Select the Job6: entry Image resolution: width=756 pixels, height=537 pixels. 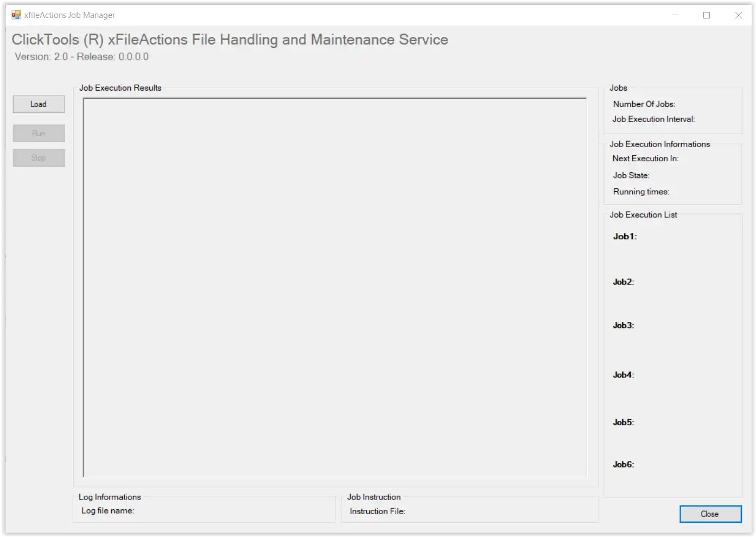623,464
